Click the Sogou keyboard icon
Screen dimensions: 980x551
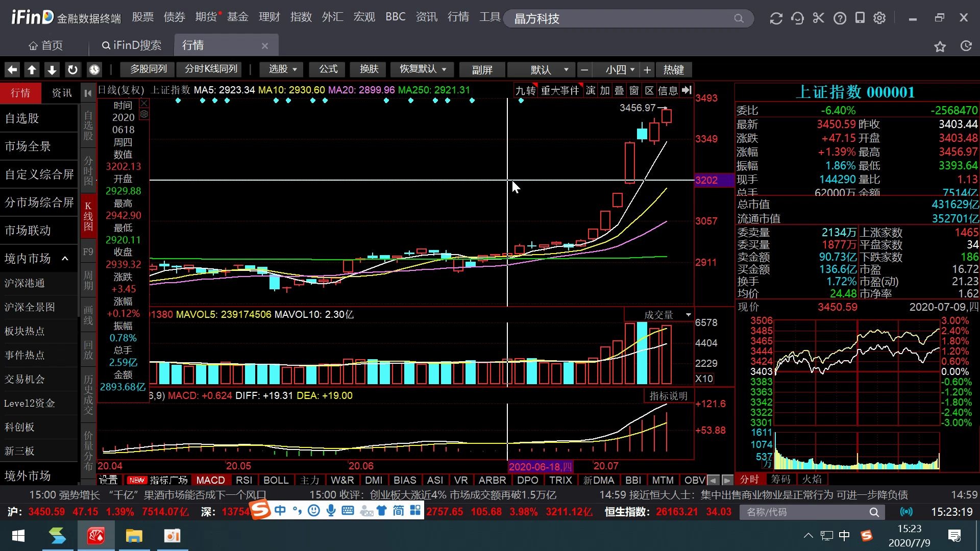click(348, 510)
